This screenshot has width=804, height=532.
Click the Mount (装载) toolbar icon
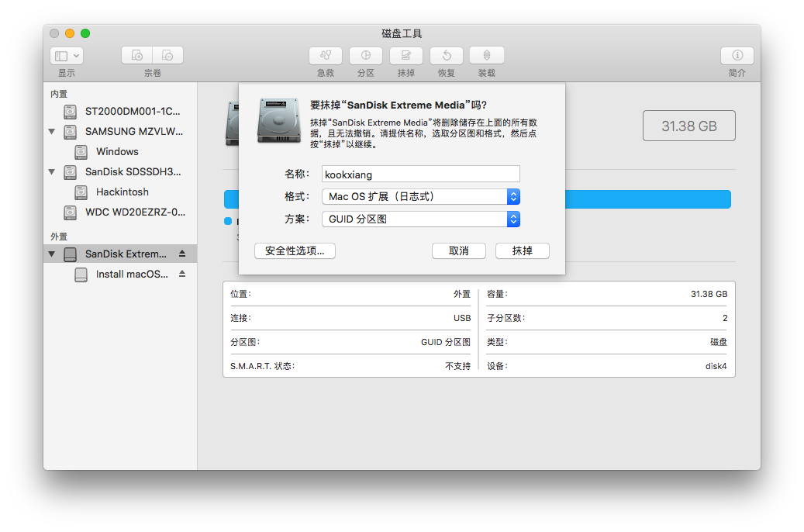point(487,56)
